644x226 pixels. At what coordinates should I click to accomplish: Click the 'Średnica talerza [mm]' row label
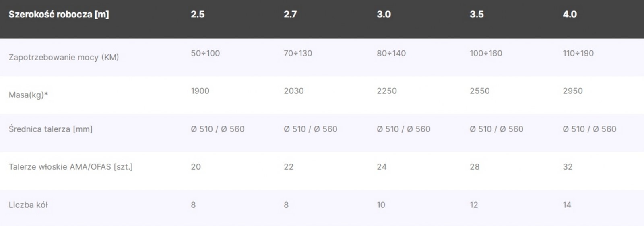click(51, 129)
